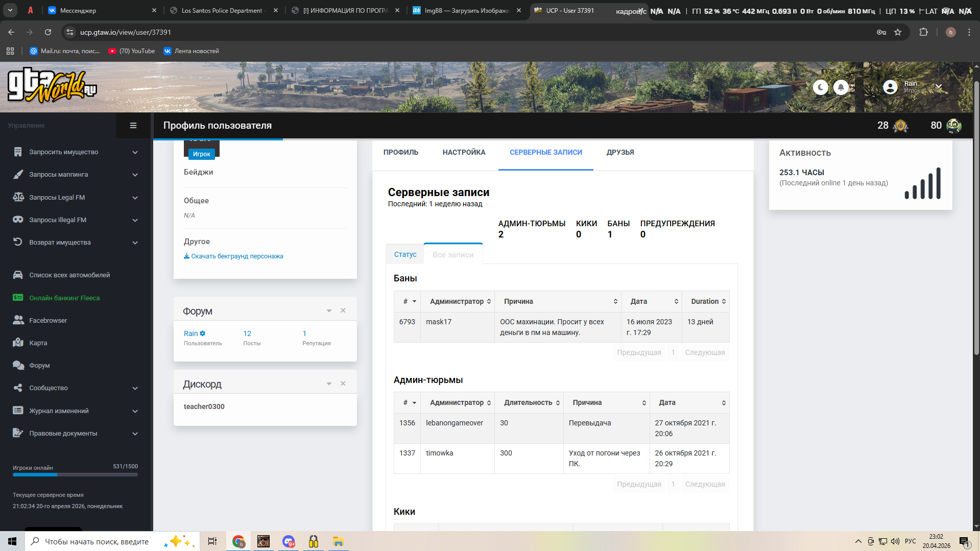The width and height of the screenshot is (980, 551).
Task: Open Rain user account avatar
Action: 890,87
